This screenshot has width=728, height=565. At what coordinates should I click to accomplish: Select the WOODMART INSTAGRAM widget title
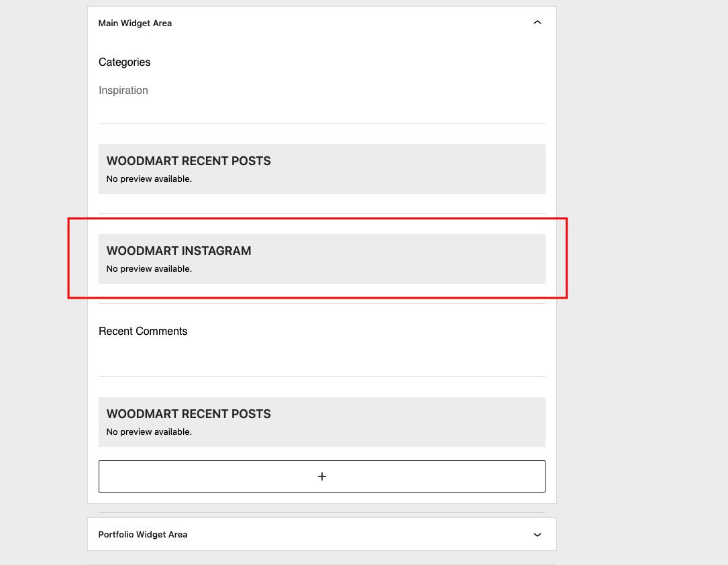pyautogui.click(x=178, y=251)
